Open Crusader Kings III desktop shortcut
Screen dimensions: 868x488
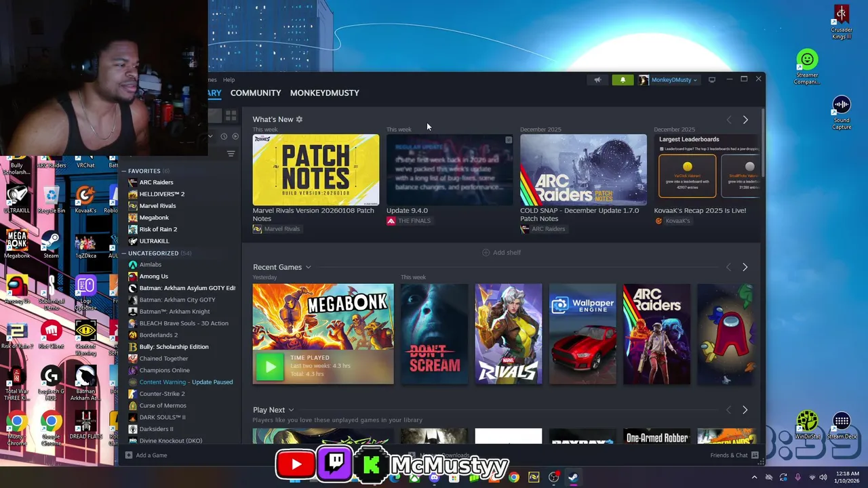pyautogui.click(x=842, y=22)
